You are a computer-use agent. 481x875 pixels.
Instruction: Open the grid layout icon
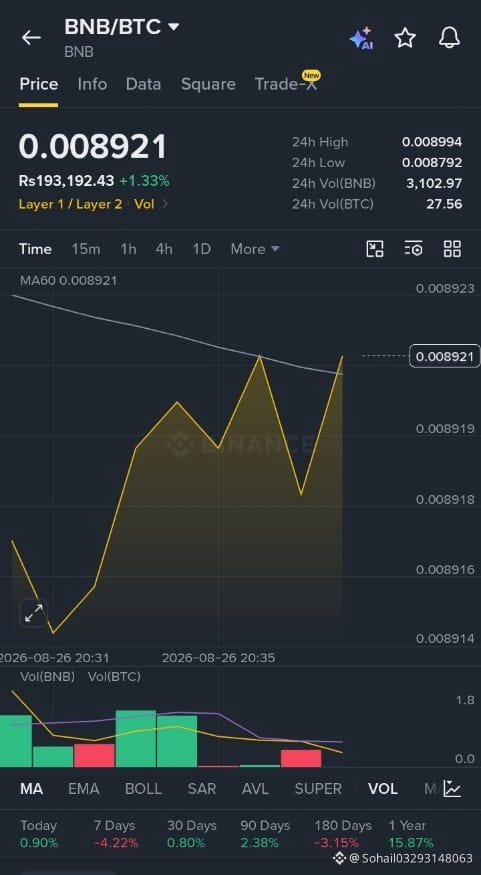[x=453, y=249]
